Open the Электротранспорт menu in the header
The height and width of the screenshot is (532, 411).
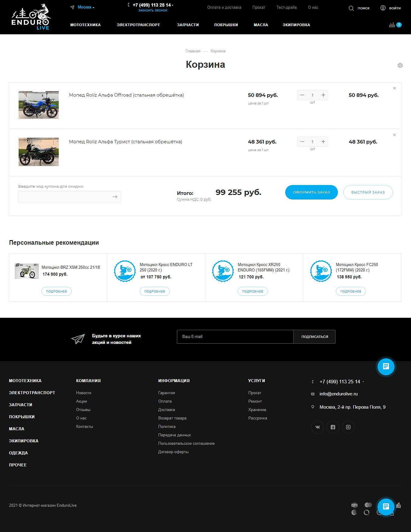click(138, 25)
